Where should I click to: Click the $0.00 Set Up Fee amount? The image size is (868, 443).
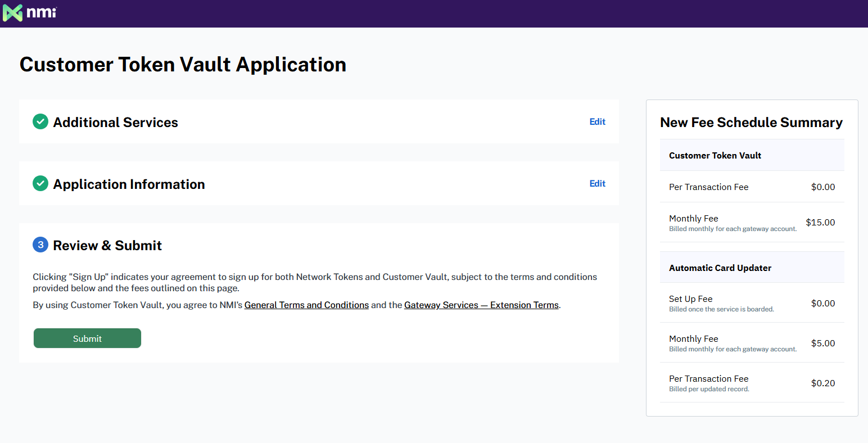point(823,303)
